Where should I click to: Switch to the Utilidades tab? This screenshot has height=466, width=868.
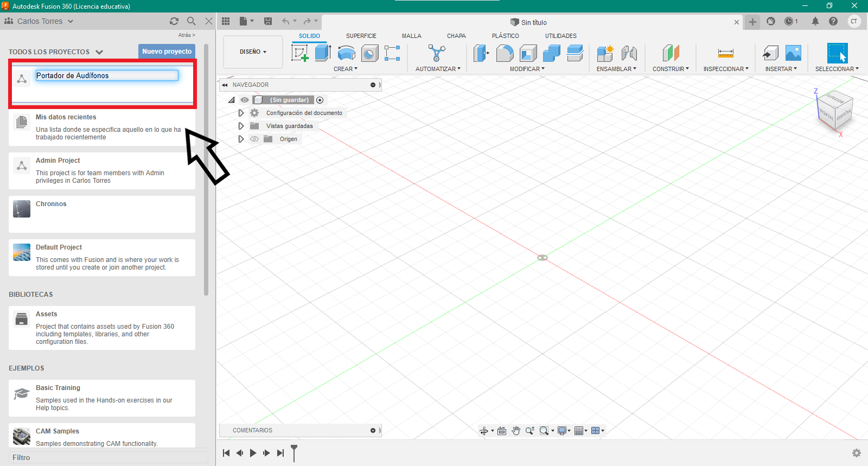coord(561,36)
